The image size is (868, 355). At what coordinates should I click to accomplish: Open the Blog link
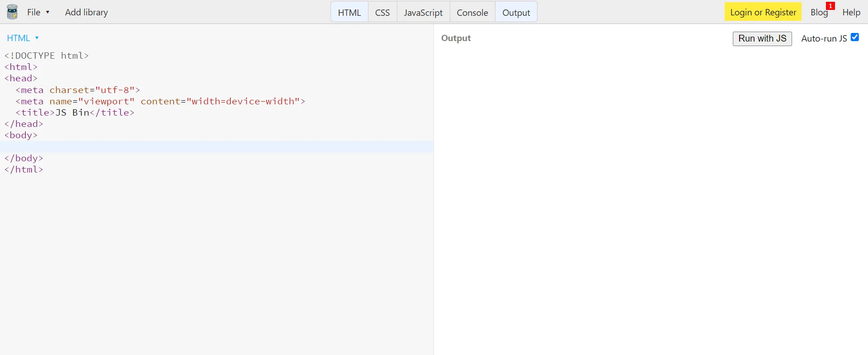(819, 12)
